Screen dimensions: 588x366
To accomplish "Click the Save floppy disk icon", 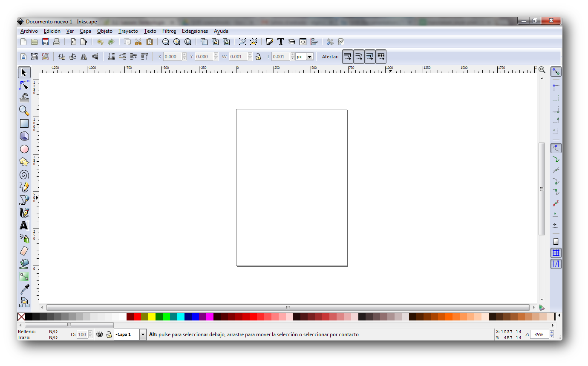I will click(x=45, y=42).
